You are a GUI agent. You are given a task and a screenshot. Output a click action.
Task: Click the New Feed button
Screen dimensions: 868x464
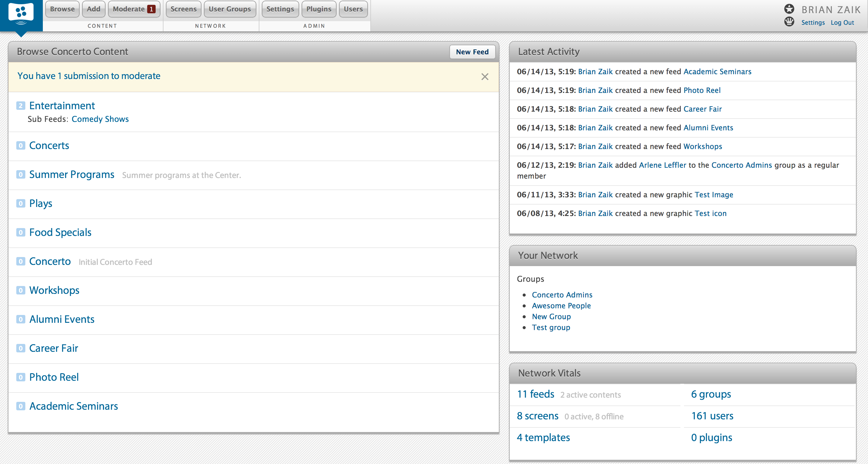pyautogui.click(x=472, y=52)
